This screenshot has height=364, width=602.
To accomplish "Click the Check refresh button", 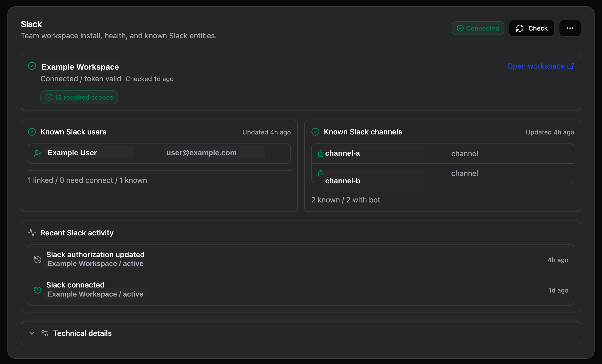I will [x=532, y=28].
